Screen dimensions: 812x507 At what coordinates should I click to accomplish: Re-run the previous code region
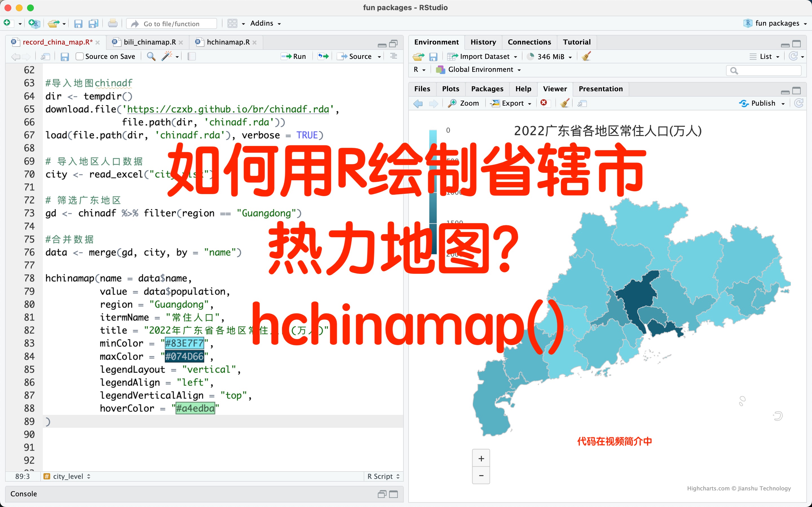point(323,56)
